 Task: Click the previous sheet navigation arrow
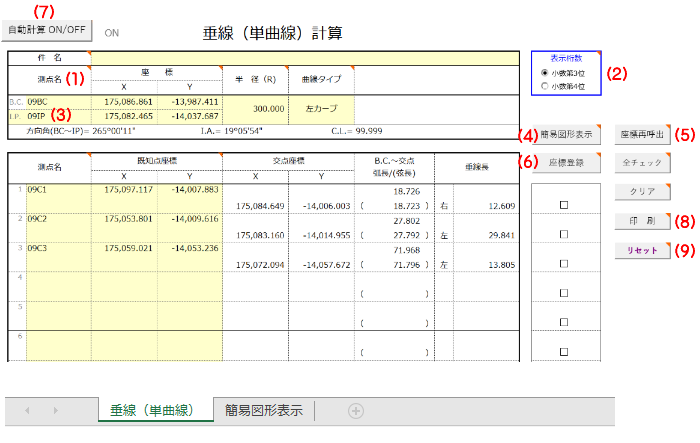pyautogui.click(x=27, y=411)
